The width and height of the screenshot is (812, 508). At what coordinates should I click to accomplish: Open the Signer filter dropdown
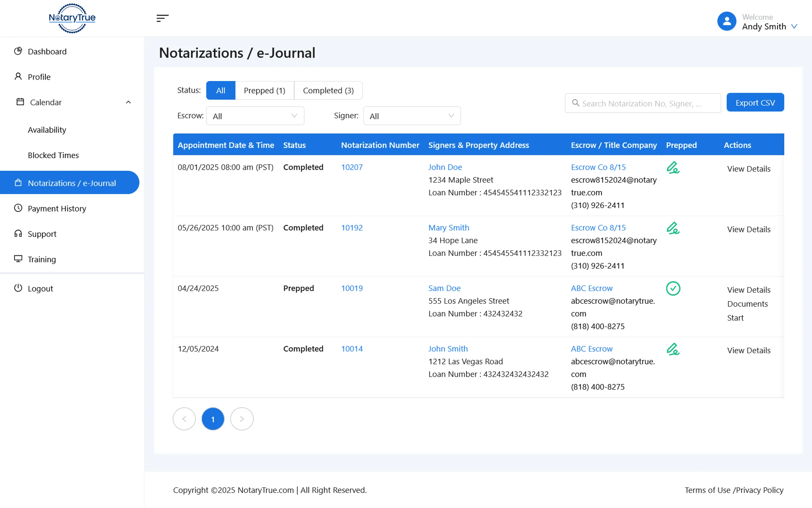coord(412,116)
